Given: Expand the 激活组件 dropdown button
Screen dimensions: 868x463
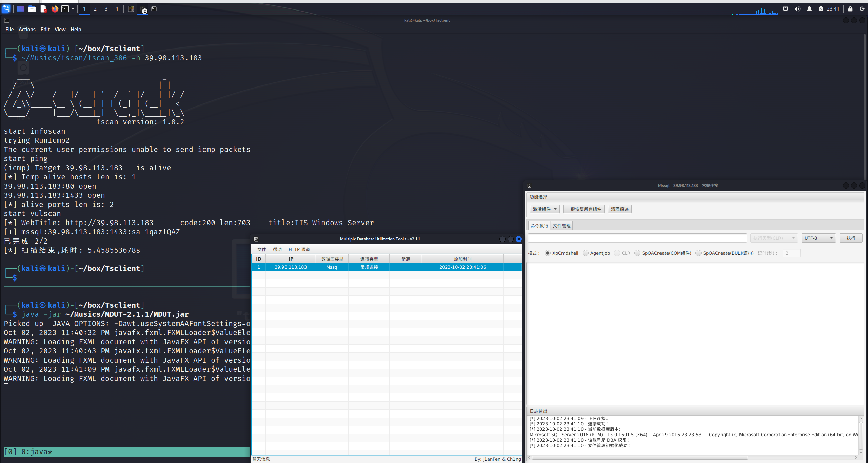Looking at the screenshot, I should 545,209.
